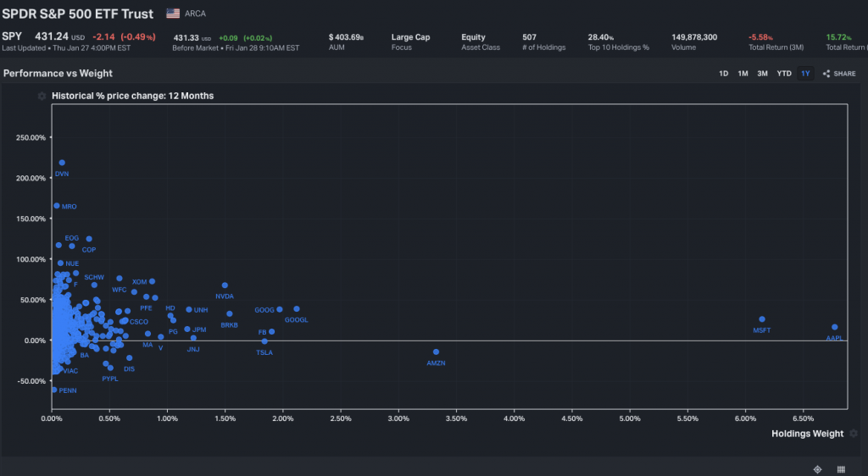Select the AMZN dot on chart
The image size is (868, 476).
pyautogui.click(x=436, y=351)
